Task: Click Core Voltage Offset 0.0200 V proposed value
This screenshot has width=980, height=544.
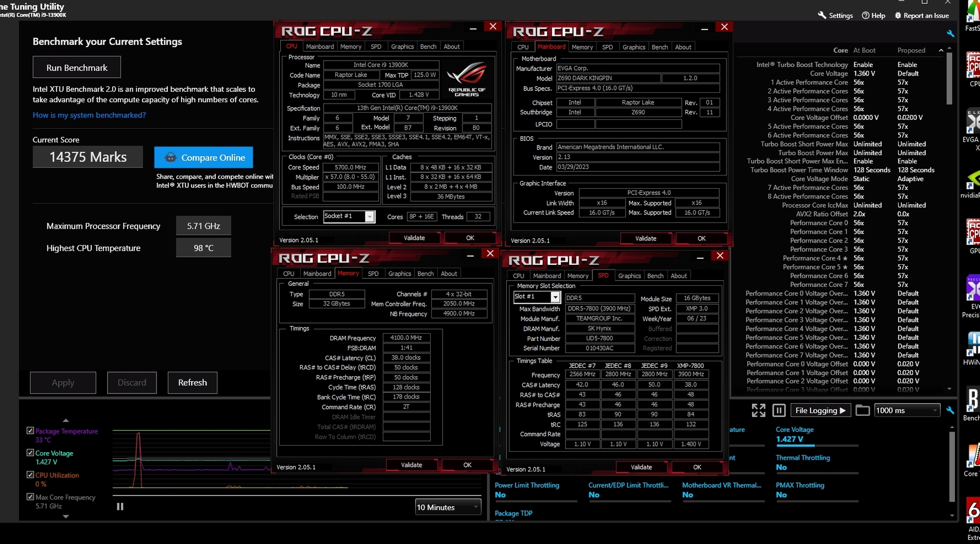Action: [x=910, y=117]
